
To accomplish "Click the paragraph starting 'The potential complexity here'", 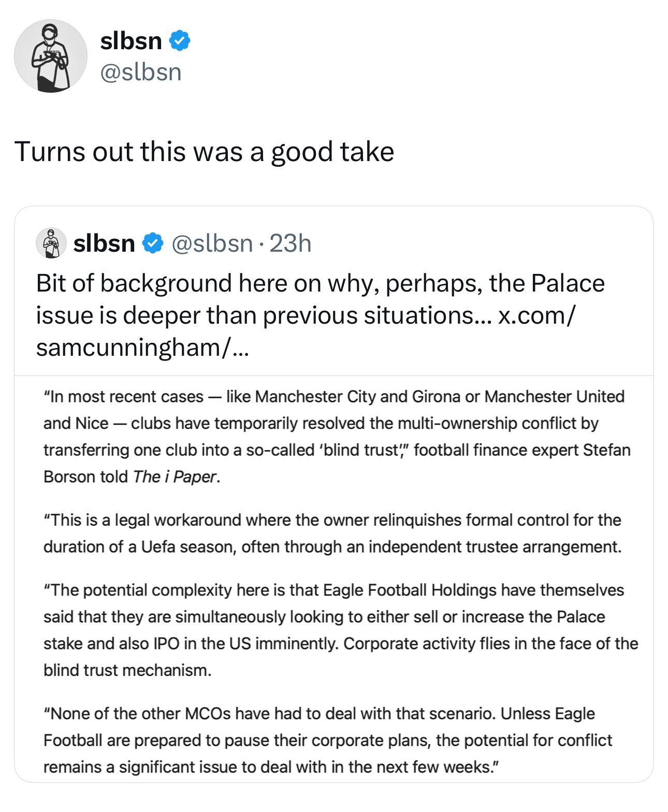I will [341, 630].
